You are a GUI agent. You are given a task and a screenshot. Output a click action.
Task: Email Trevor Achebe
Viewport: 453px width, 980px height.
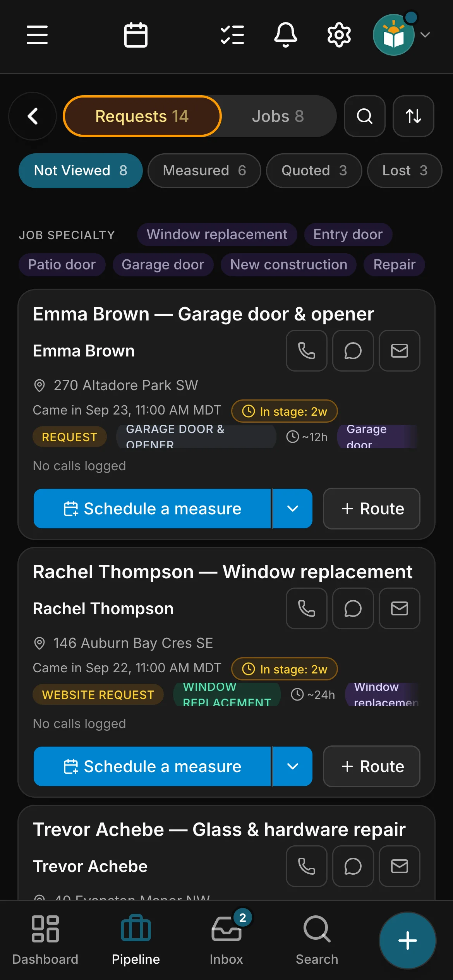[400, 866]
